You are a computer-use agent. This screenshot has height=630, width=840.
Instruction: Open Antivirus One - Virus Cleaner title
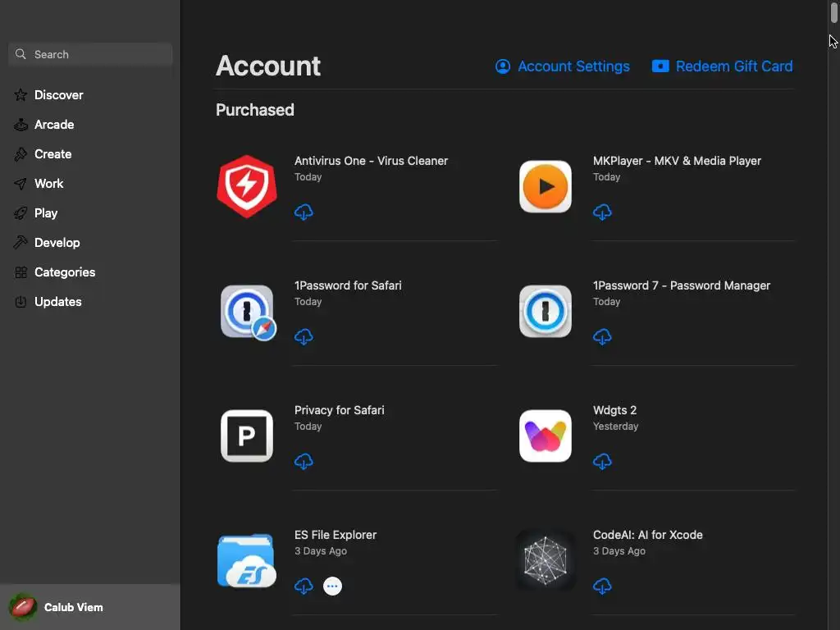tap(371, 161)
